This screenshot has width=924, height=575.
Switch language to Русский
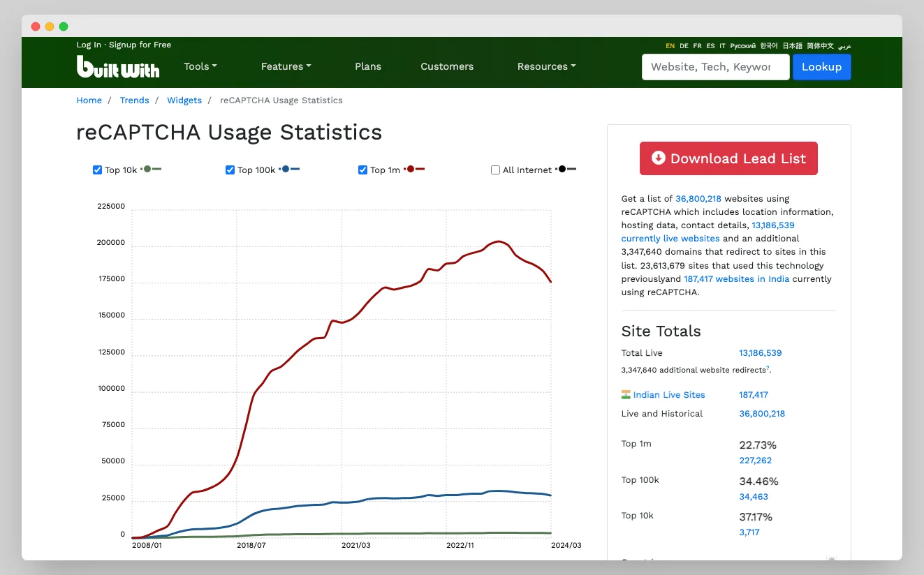(742, 46)
